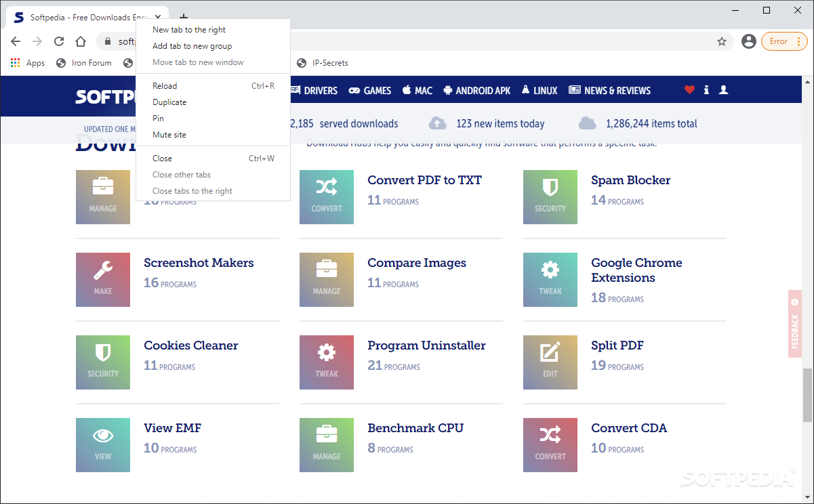Click the Security tile beside Cookies Cleaner

103,362
